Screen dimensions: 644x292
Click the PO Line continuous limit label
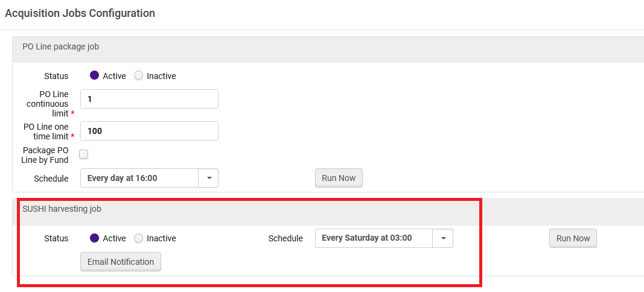(x=48, y=104)
